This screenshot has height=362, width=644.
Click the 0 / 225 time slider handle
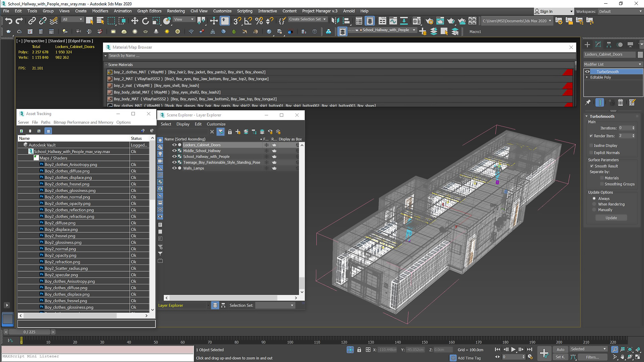30,332
